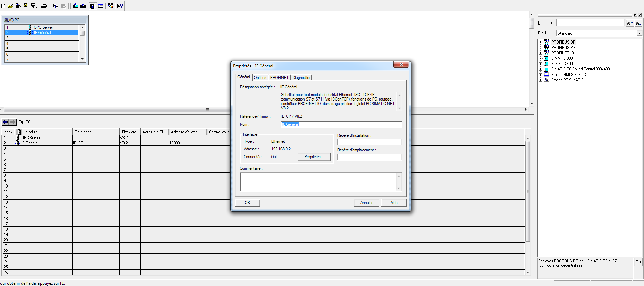Click the description box scrollbar down arrow
The image size is (644, 286).
pyautogui.click(x=399, y=108)
